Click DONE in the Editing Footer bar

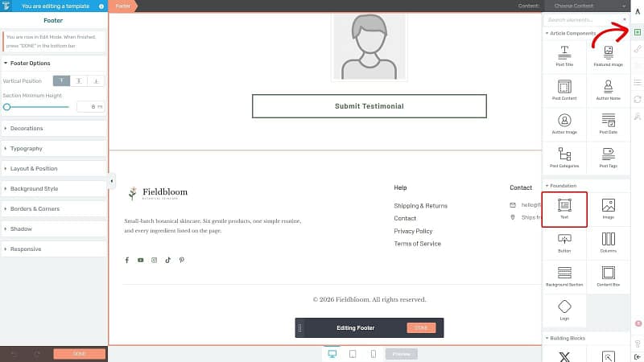click(x=421, y=328)
